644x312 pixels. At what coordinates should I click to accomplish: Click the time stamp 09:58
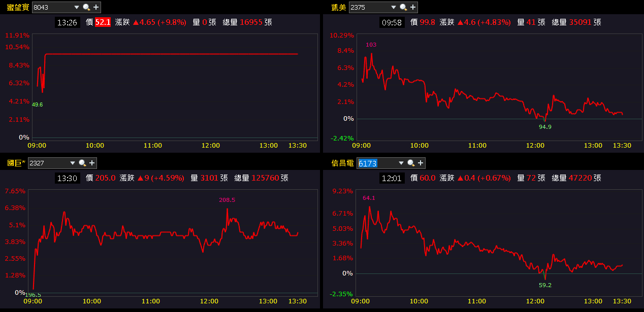pos(392,22)
